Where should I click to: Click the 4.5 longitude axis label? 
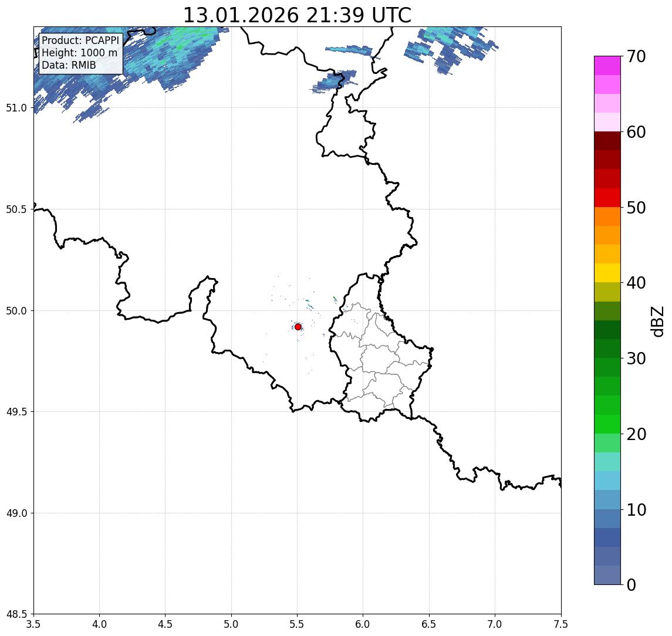tap(166, 624)
